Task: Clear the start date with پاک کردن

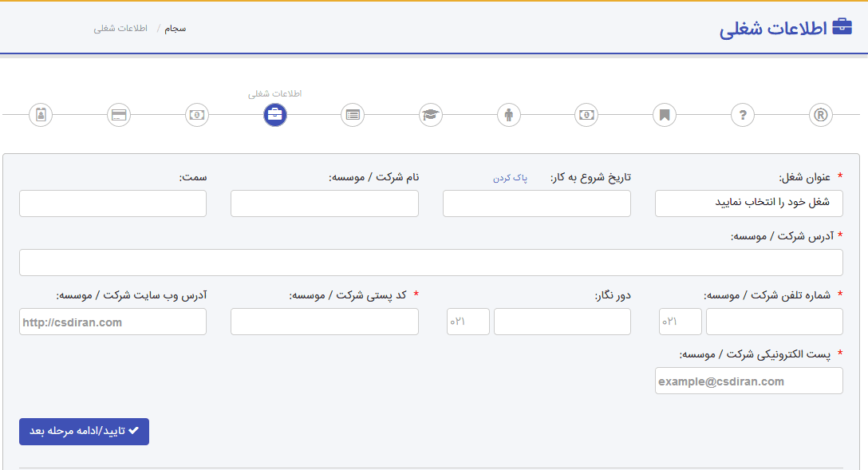Action: click(x=510, y=177)
